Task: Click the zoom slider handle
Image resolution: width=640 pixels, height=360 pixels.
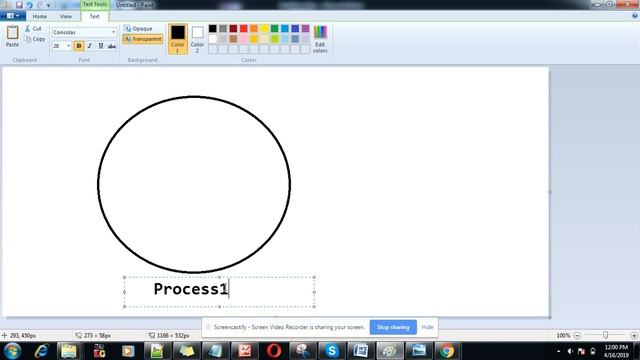Action: point(606,335)
